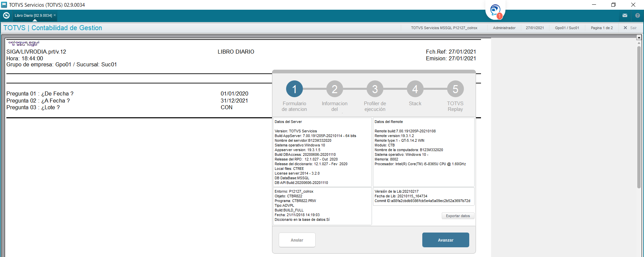
Task: Click the Avanzar button
Action: [x=445, y=240]
